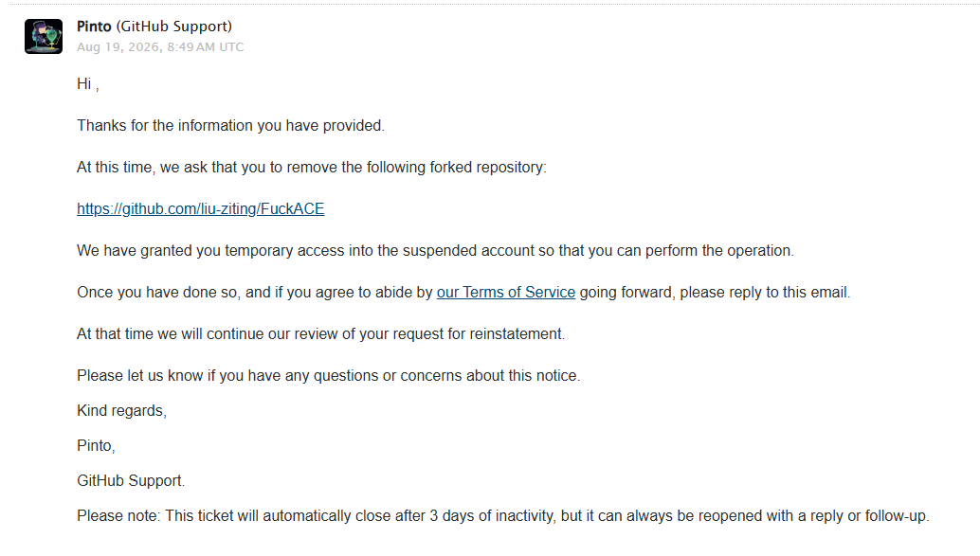Click the 'request for reinstatement' sentence
This screenshot has height=556, width=980.
pyautogui.click(x=320, y=334)
